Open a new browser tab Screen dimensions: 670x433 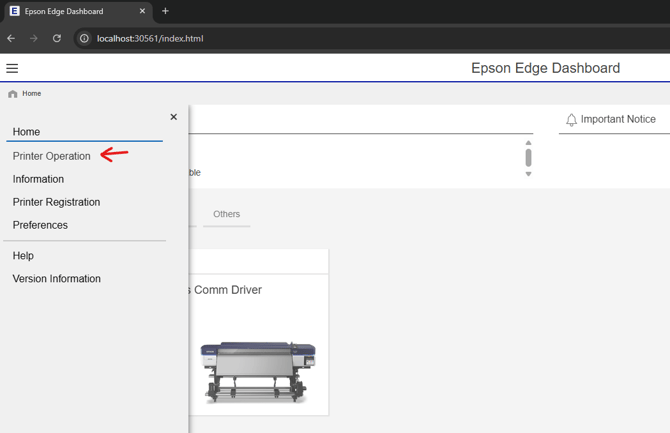[165, 11]
